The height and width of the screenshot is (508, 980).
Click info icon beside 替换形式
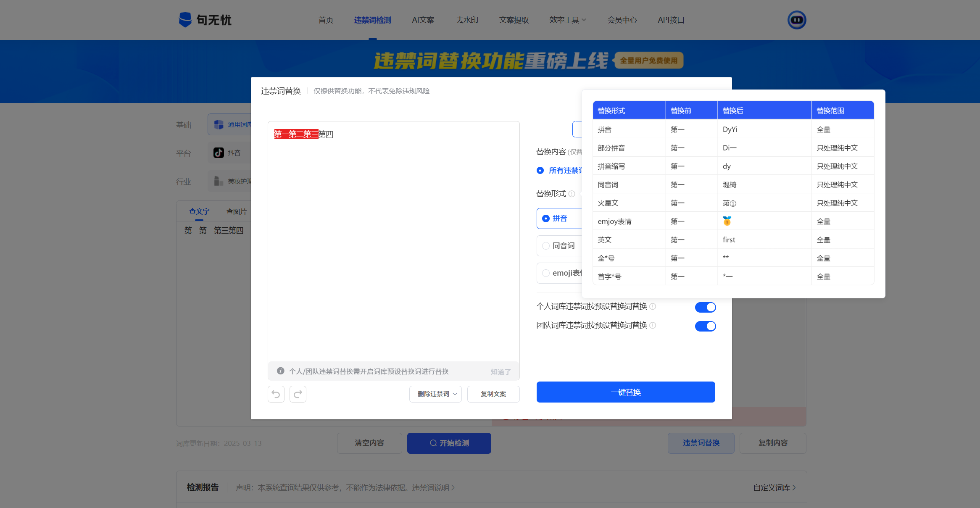572,194
